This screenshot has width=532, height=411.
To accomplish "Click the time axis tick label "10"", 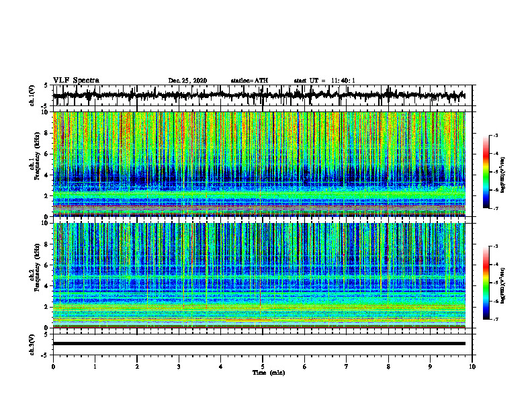I will tap(472, 367).
